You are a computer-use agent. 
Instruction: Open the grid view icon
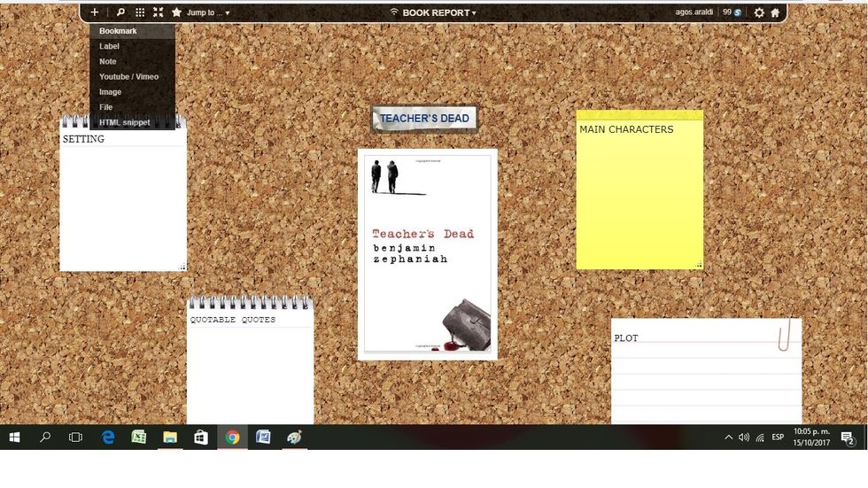point(140,12)
